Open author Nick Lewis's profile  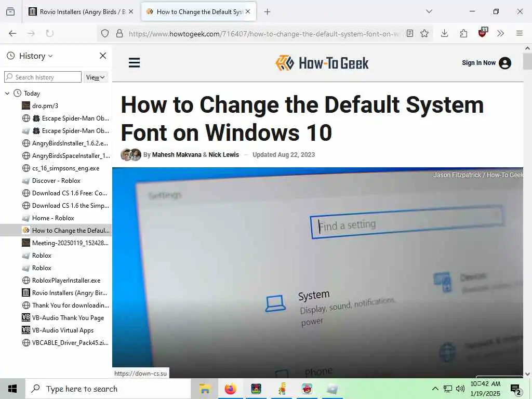[x=223, y=155]
